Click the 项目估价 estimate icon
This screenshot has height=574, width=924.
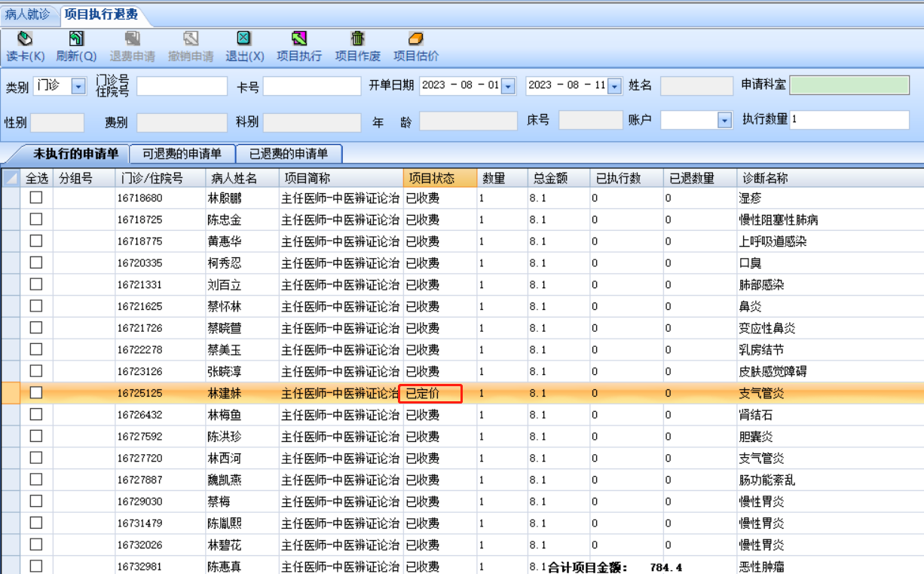(x=416, y=38)
